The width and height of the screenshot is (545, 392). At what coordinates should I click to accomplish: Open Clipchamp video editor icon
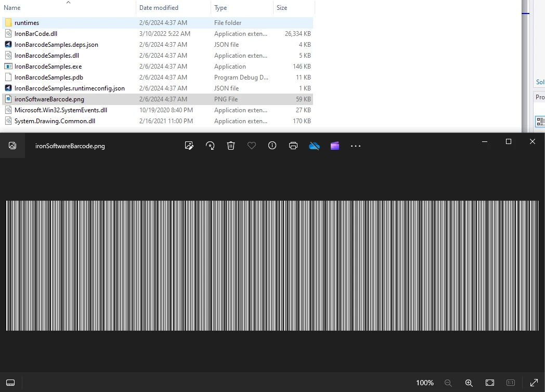pos(335,146)
